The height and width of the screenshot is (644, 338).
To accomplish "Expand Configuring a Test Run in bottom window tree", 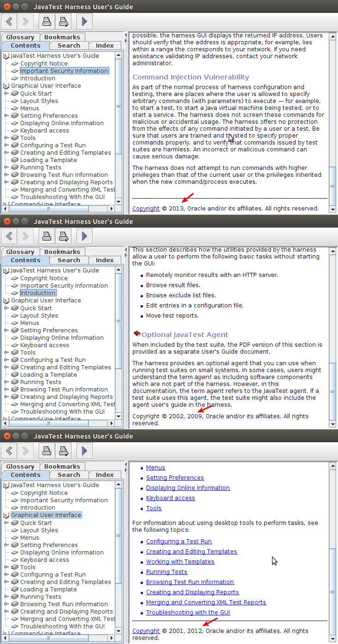I will (6, 575).
